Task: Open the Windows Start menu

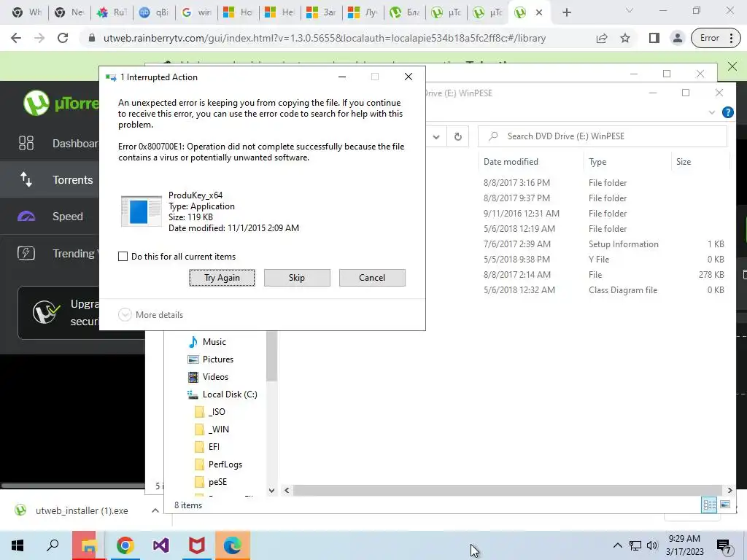Action: pyautogui.click(x=18, y=545)
